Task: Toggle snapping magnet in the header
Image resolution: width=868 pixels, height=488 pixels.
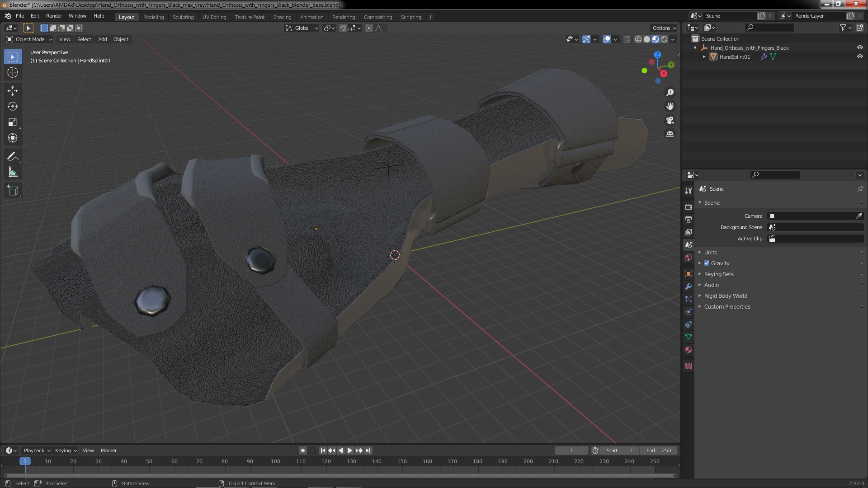Action: [343, 28]
